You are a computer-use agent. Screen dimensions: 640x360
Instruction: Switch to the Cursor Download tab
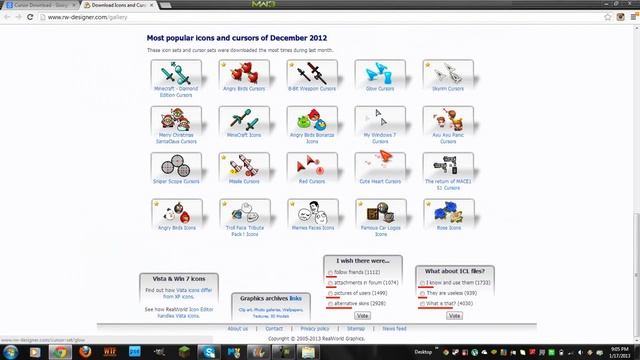tap(41, 5)
